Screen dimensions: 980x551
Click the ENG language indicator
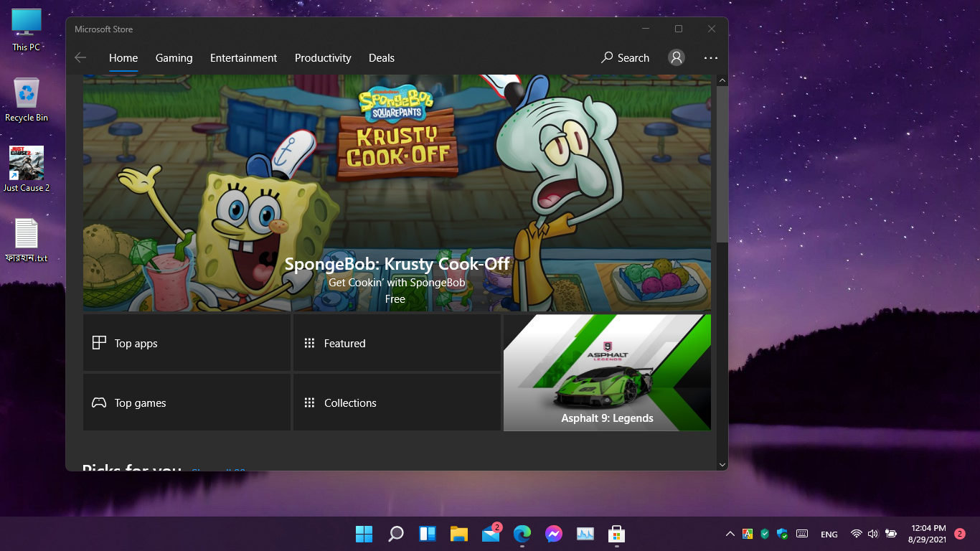coord(829,534)
